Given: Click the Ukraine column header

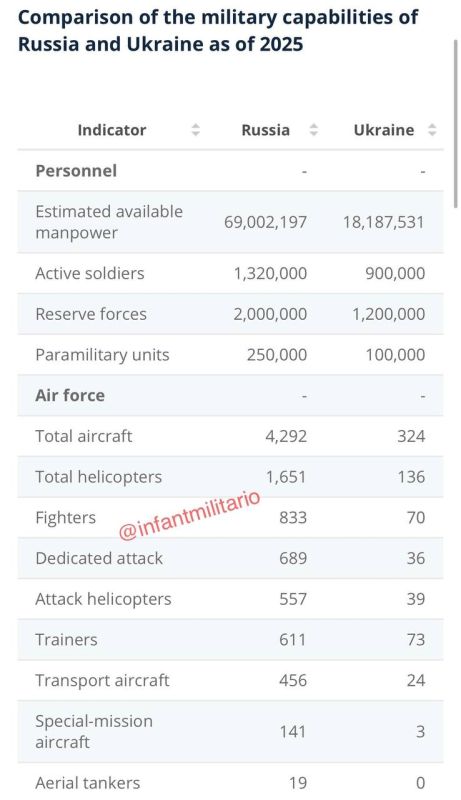Looking at the screenshot, I should pos(383,130).
